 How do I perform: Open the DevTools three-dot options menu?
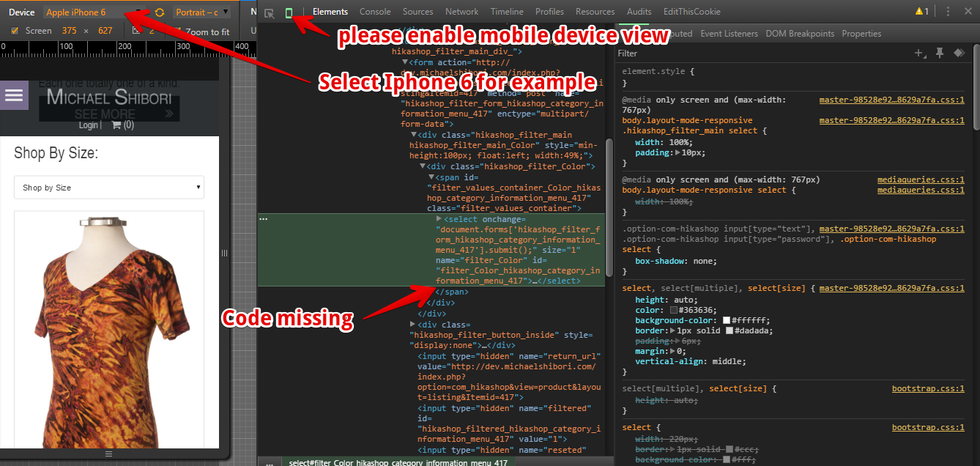949,12
